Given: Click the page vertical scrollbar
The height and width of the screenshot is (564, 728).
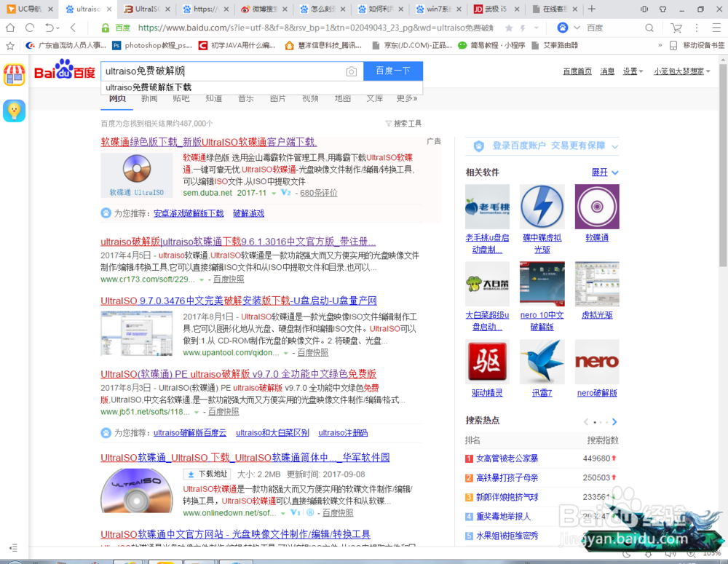Looking at the screenshot, I should [723, 164].
